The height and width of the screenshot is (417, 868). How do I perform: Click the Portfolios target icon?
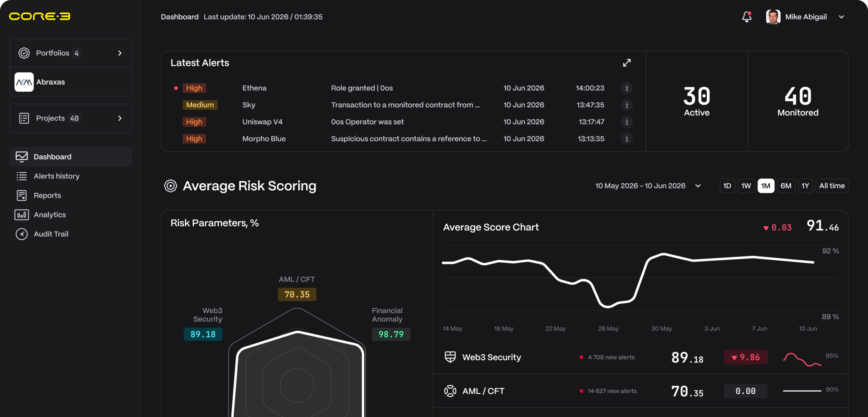coord(24,53)
